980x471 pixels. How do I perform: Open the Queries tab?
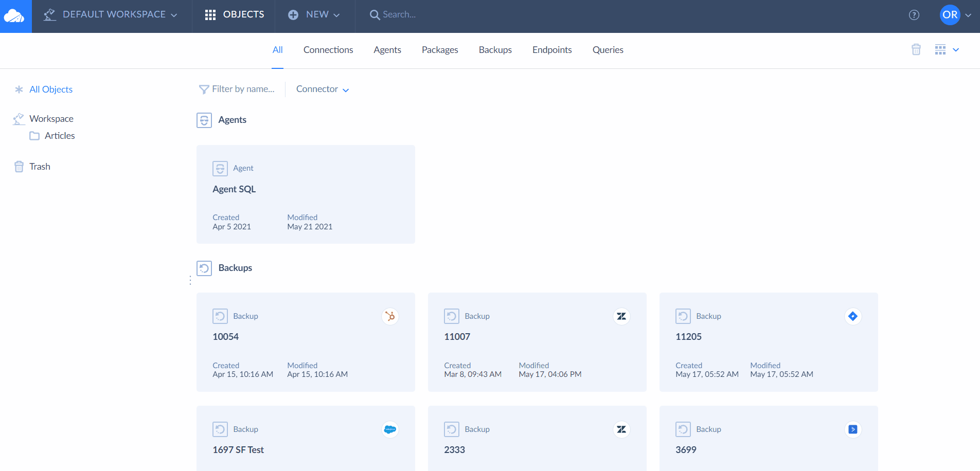(608, 50)
